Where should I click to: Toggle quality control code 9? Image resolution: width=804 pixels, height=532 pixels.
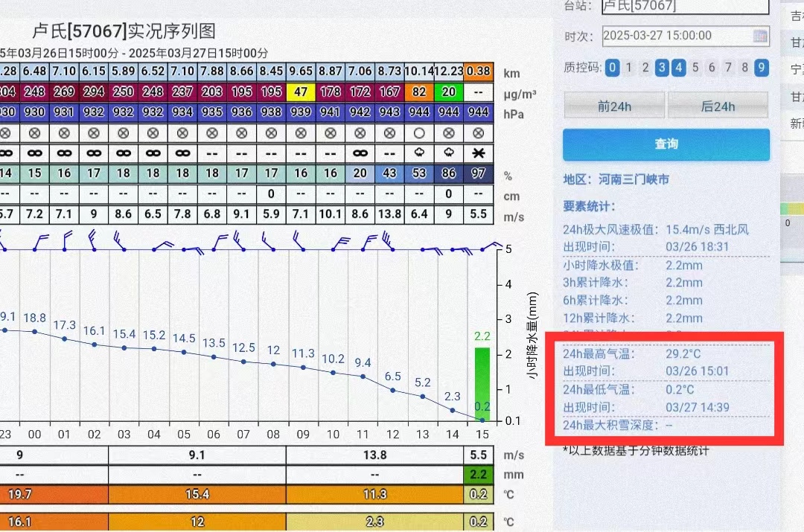click(762, 68)
